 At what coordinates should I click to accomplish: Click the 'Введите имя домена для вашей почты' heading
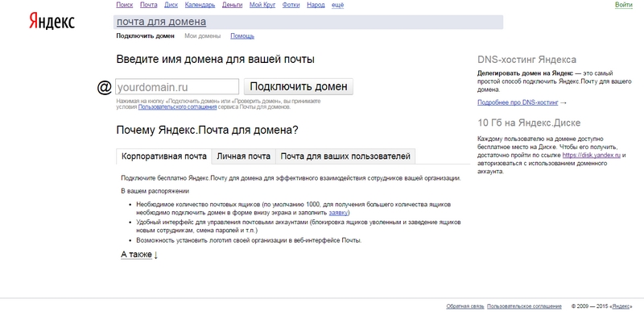216,59
